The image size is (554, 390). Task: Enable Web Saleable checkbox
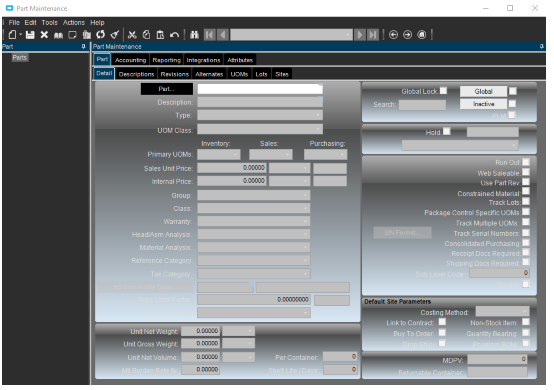pos(526,172)
